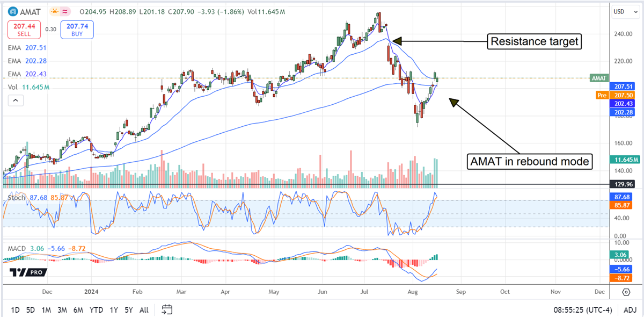Collapse the indicator legend with chevron

coord(15,100)
